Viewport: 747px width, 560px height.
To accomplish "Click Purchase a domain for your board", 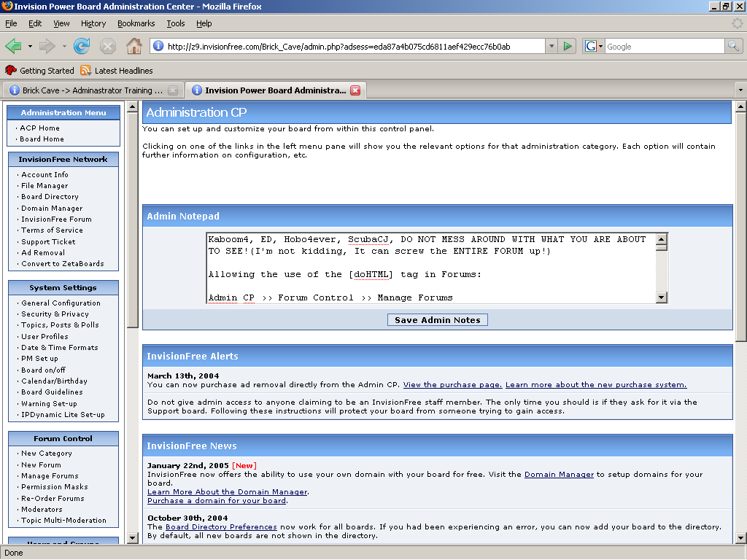I will (x=217, y=500).
